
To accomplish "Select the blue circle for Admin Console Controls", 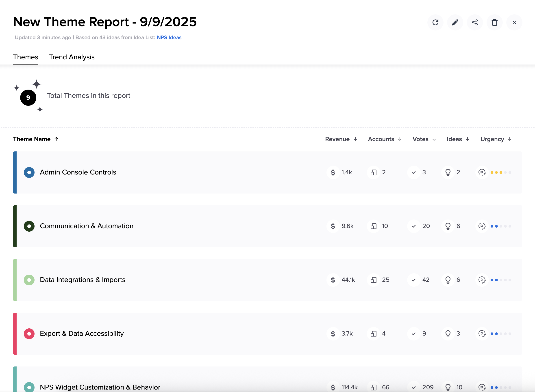I will (29, 172).
